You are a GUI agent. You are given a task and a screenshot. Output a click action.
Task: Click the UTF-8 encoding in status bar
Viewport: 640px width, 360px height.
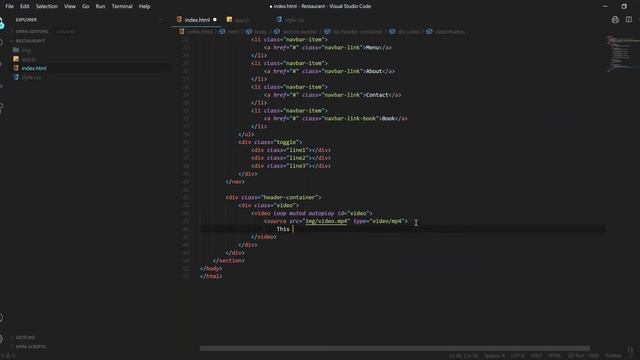tap(518, 356)
